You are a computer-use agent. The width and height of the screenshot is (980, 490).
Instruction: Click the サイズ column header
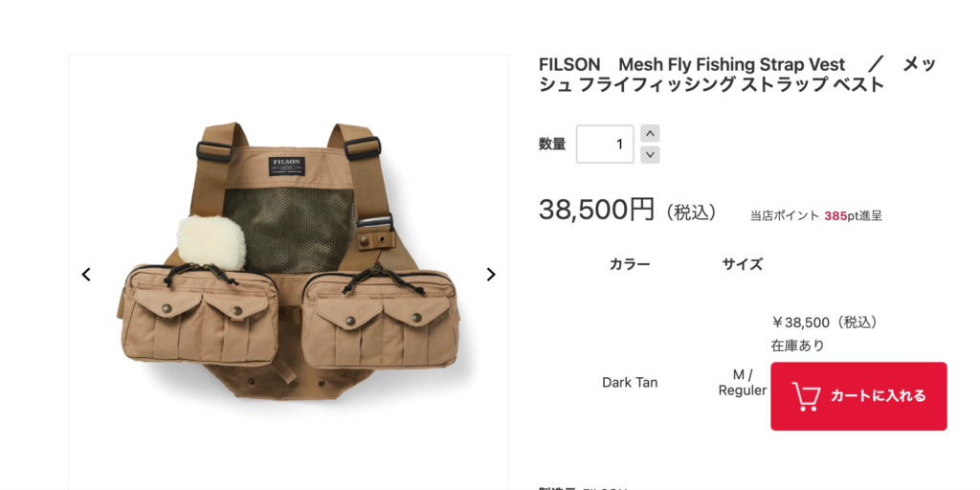[742, 264]
